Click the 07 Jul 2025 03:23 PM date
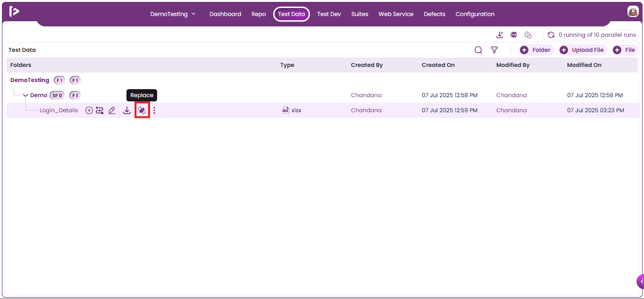This screenshot has height=299, width=644. 595,110
